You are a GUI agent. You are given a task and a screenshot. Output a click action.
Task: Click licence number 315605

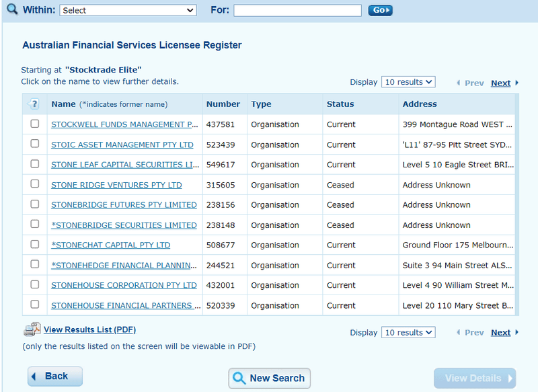click(221, 185)
